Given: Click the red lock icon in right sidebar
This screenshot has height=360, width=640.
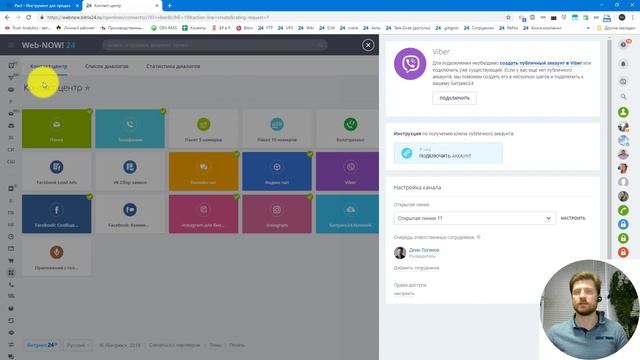Looking at the screenshot, I should pyautogui.click(x=623, y=252).
